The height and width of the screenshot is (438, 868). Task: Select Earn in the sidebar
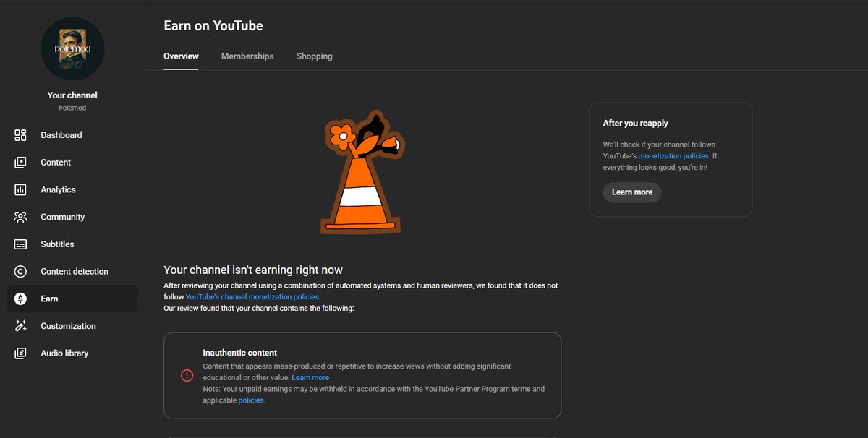coord(72,299)
